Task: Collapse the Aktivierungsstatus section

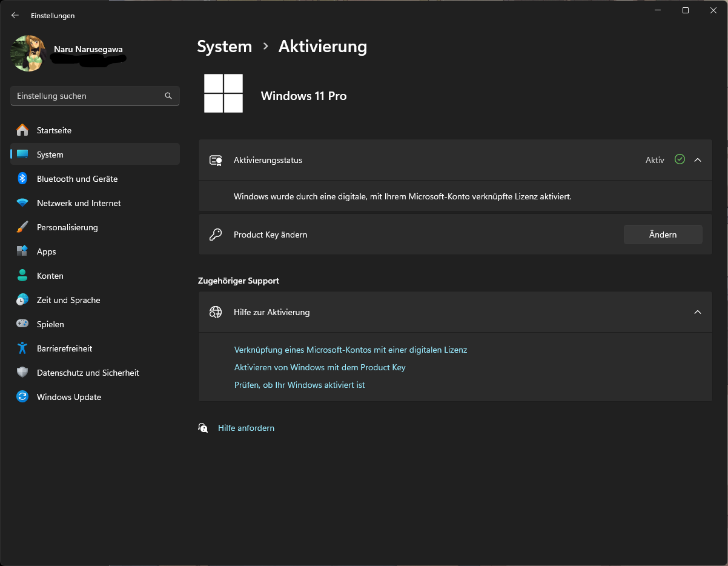Action: 698,159
